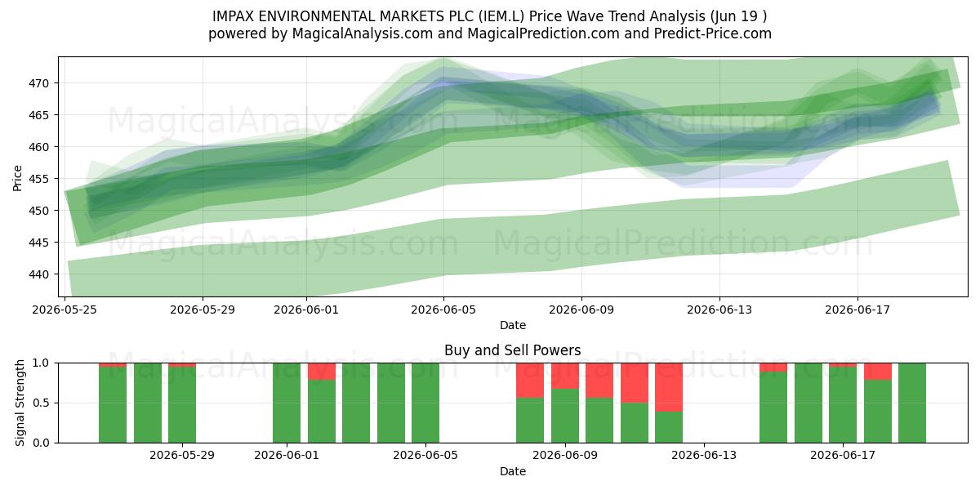Select the signal bar above the 2026-06-09 tick
Screen dimensions: 980x490
tap(565, 403)
